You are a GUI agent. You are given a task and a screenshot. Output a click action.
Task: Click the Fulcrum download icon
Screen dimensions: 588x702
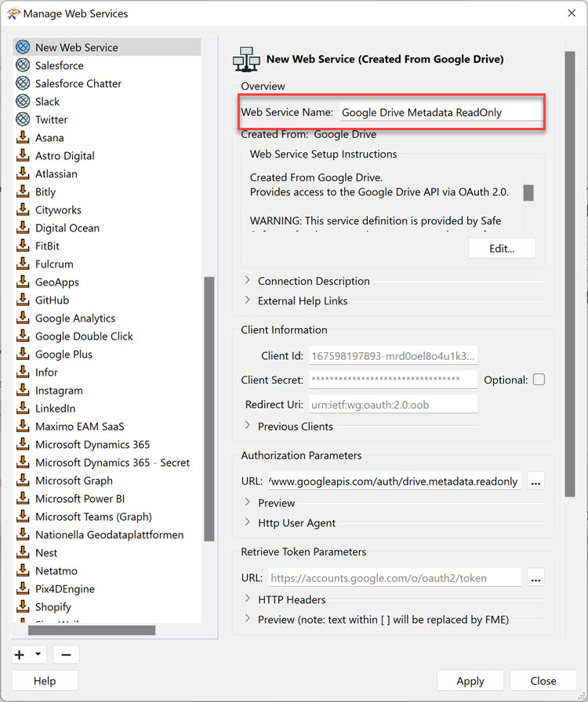tap(23, 264)
